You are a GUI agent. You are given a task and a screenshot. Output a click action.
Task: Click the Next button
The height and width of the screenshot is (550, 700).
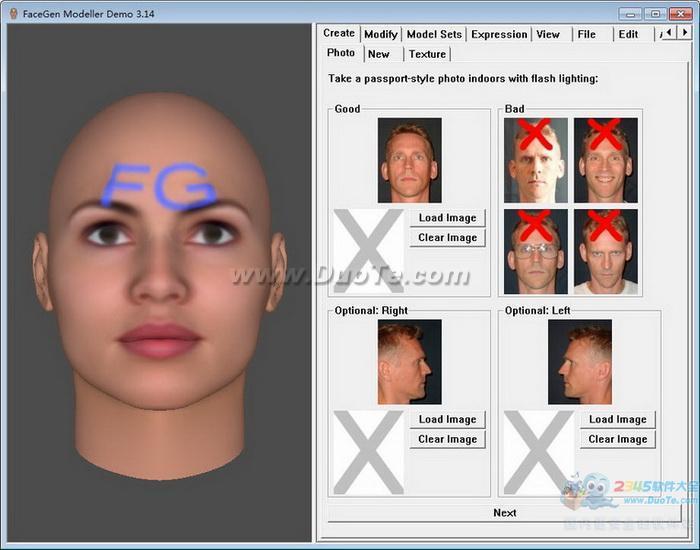tap(504, 513)
